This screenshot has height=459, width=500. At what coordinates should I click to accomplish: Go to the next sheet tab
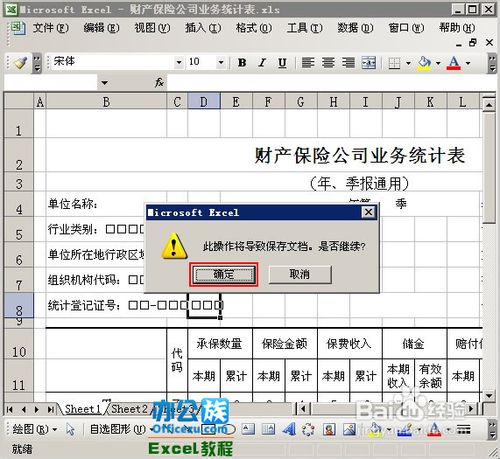point(37,409)
